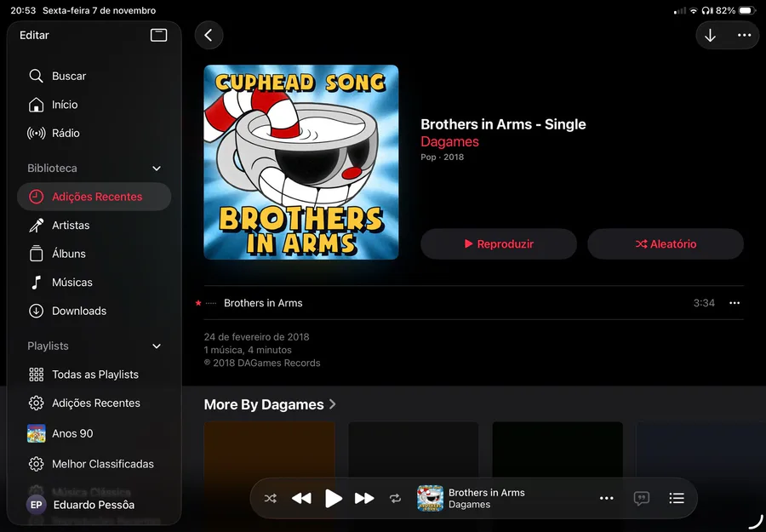The width and height of the screenshot is (766, 532).
Task: Open Rádio section
Action: tap(94, 133)
